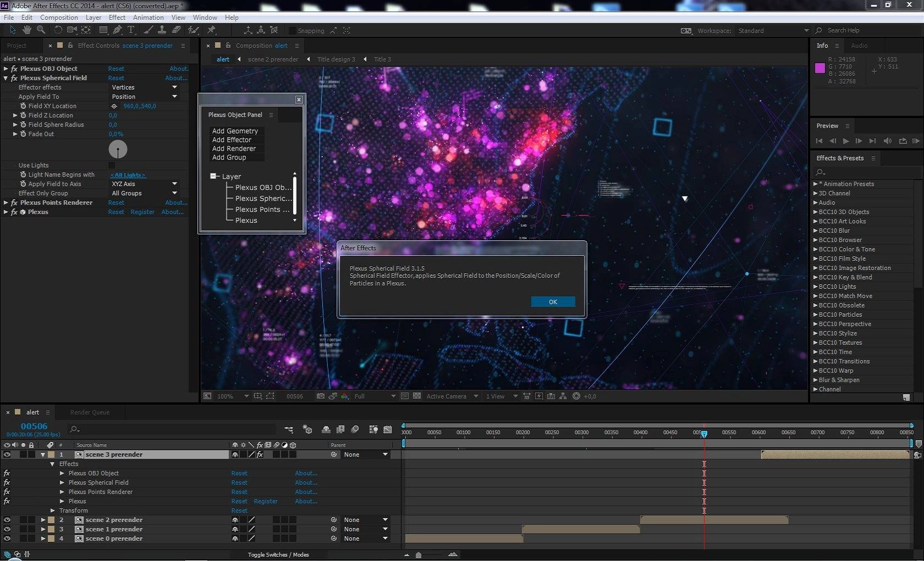The image size is (924, 561).
Task: Switch to Audio panel tab
Action: click(859, 46)
